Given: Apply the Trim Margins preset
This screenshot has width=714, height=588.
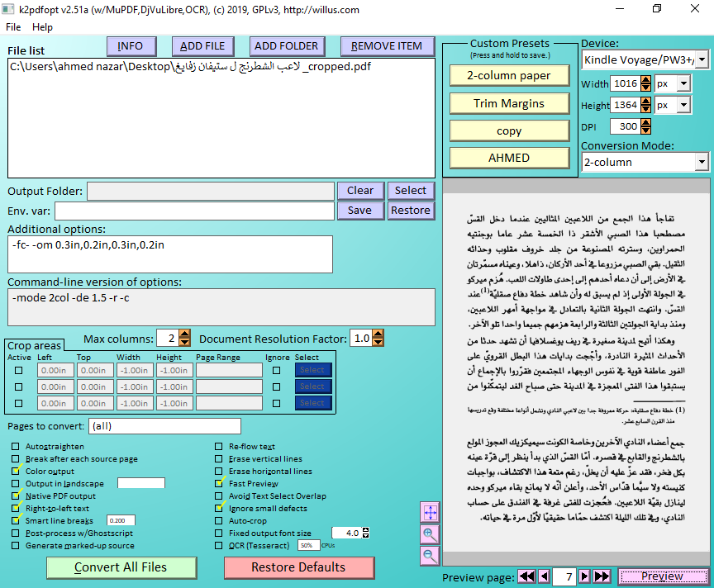Looking at the screenshot, I should [x=509, y=103].
